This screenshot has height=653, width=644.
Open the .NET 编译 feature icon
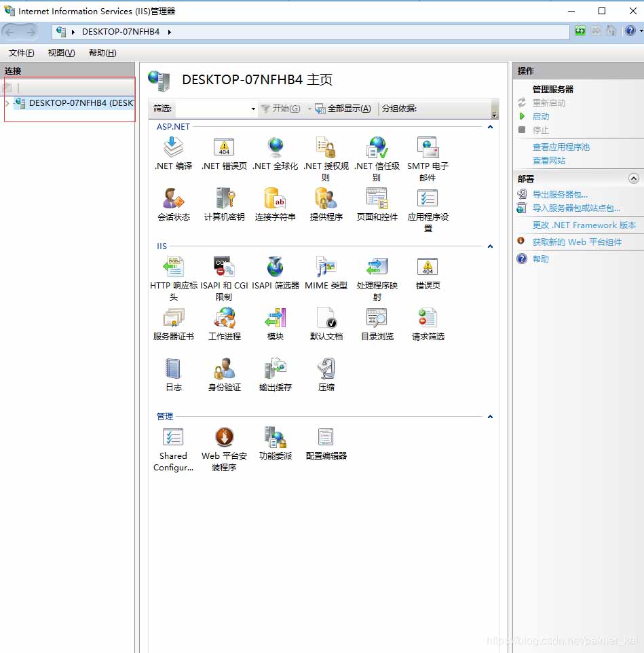173,153
